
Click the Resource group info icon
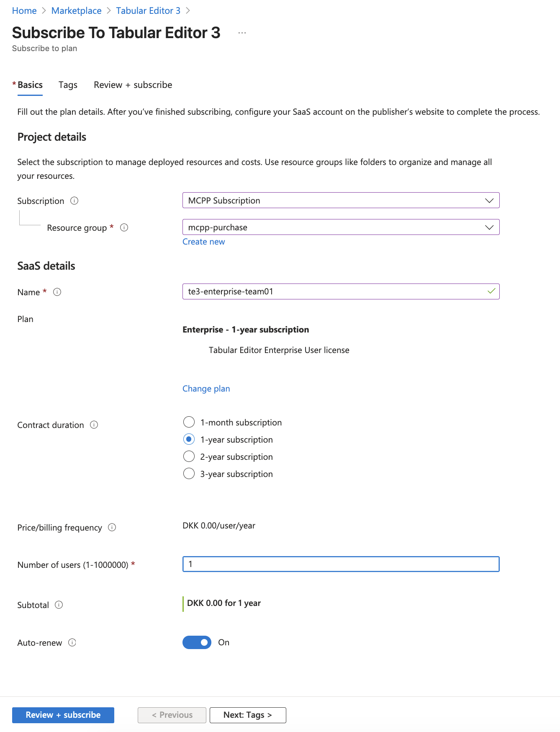point(124,227)
